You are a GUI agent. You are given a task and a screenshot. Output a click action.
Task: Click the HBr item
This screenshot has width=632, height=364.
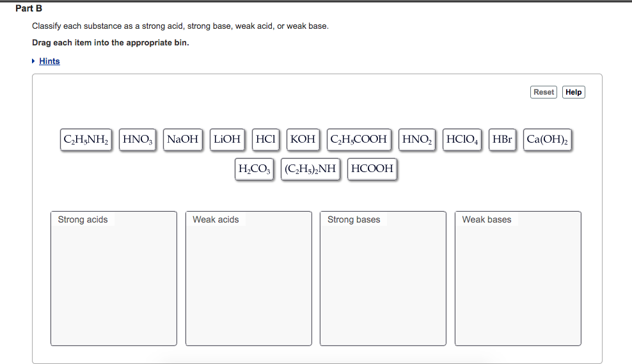click(x=503, y=139)
